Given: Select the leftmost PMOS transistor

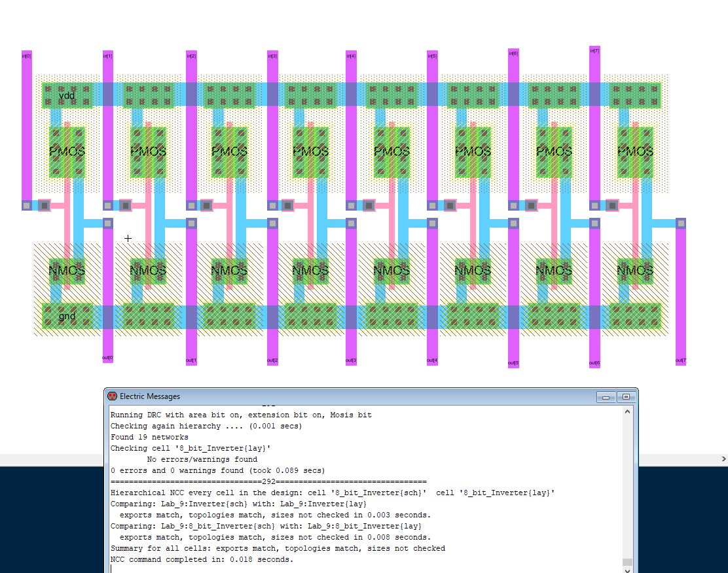Looking at the screenshot, I should (67, 152).
